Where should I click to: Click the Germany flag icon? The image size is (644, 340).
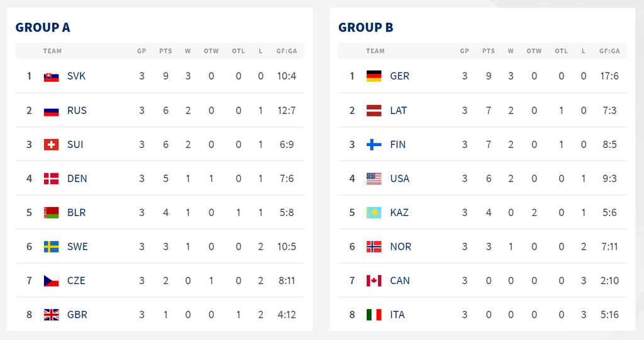tap(374, 76)
